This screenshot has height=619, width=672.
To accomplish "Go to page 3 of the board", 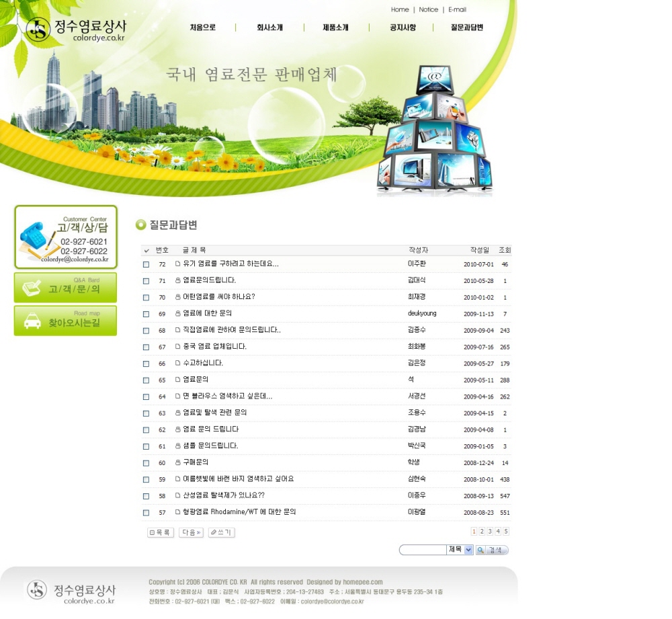I will 490,532.
